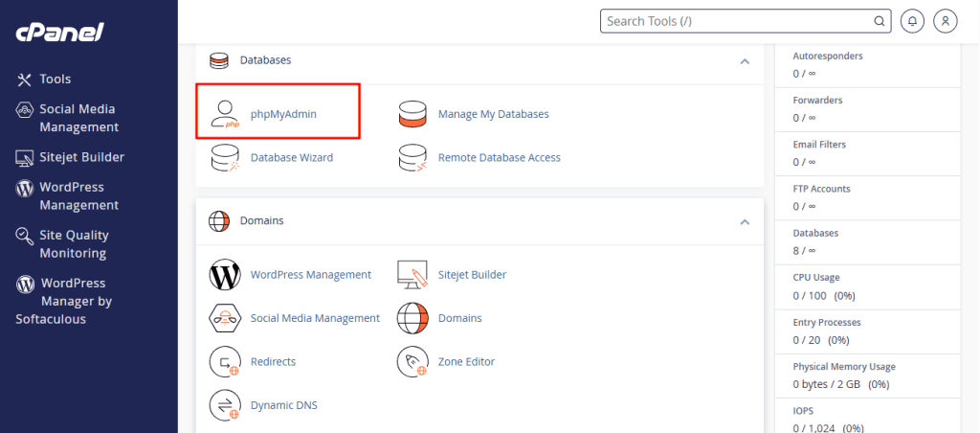Image resolution: width=980 pixels, height=433 pixels.
Task: Click the Sitejet Builder sidebar monitor icon
Action: [24, 158]
